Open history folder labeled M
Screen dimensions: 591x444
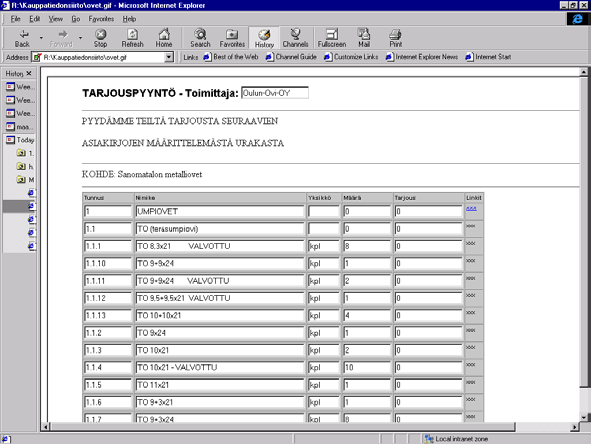(25, 180)
